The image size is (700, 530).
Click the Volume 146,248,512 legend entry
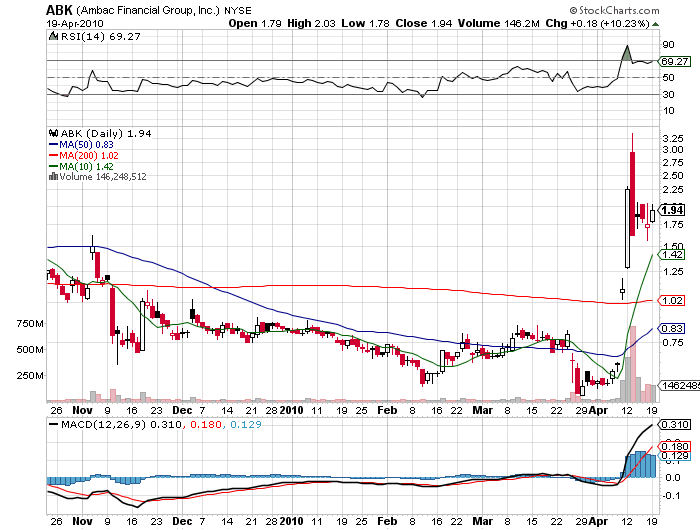(103, 177)
